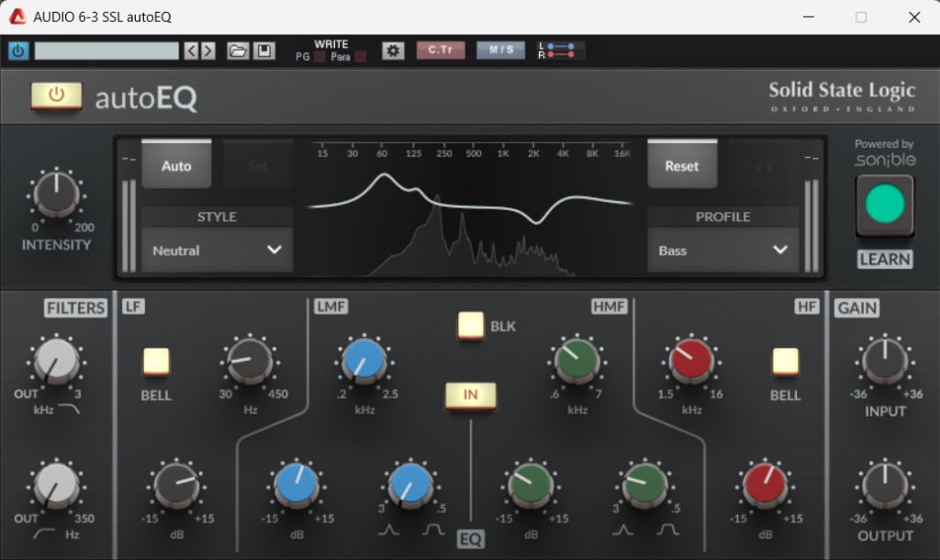Open the load preset folder icon

point(238,50)
